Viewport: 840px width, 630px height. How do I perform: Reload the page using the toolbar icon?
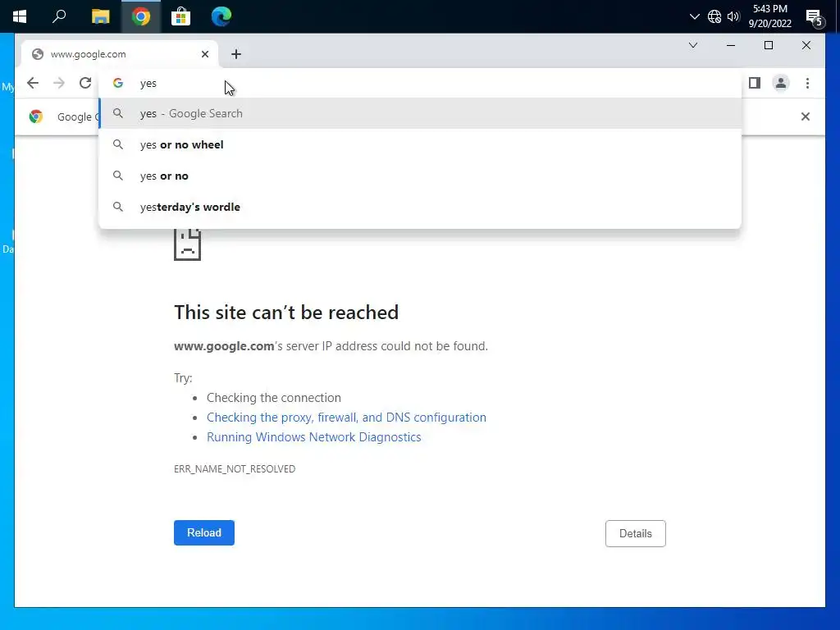85,83
